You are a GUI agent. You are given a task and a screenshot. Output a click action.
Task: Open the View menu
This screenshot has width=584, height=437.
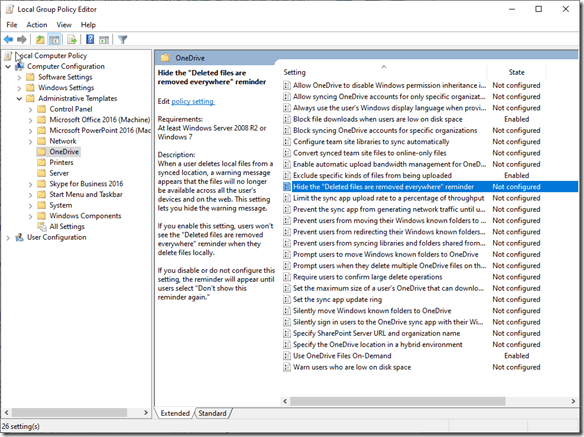tap(64, 25)
